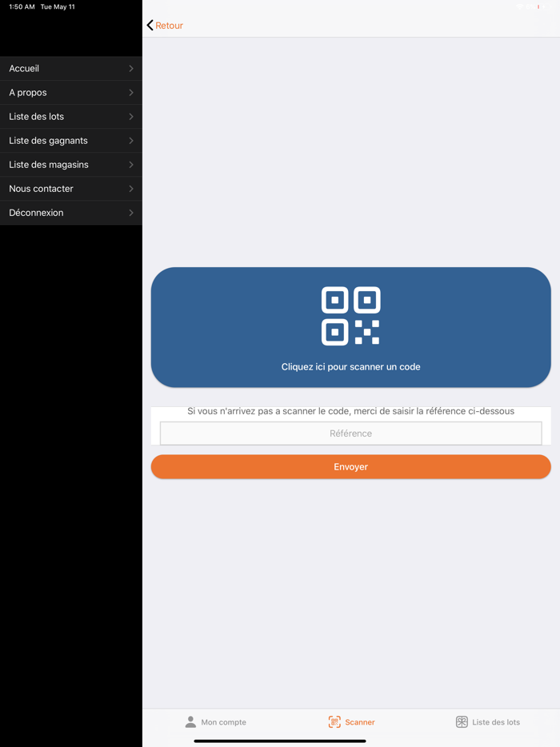The image size is (560, 747).
Task: Switch to the Mon compte tab
Action: coord(215,722)
